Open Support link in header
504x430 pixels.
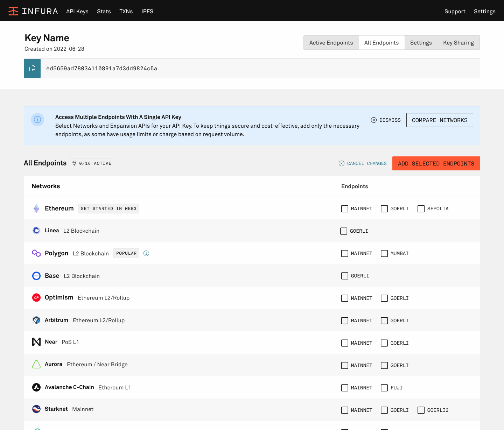coord(455,11)
